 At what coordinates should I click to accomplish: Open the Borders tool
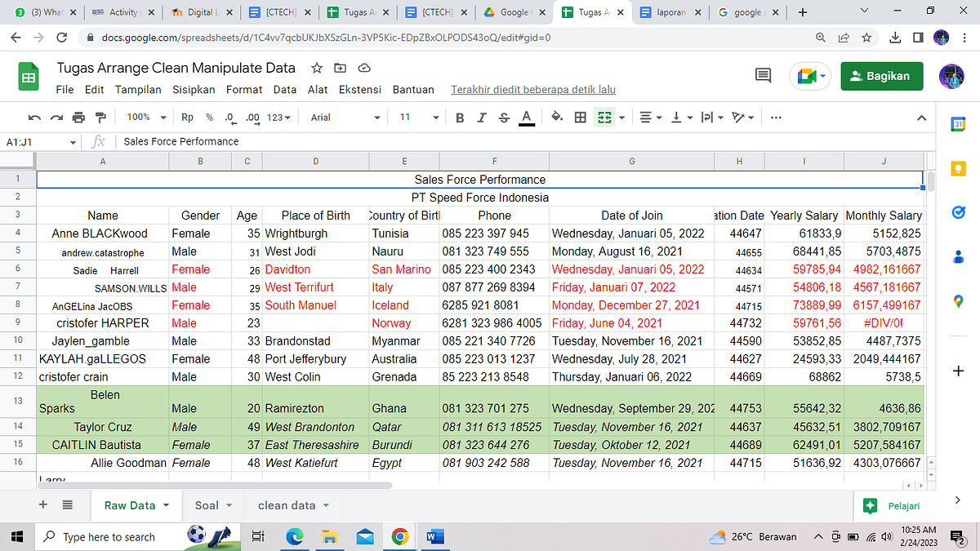(x=580, y=117)
